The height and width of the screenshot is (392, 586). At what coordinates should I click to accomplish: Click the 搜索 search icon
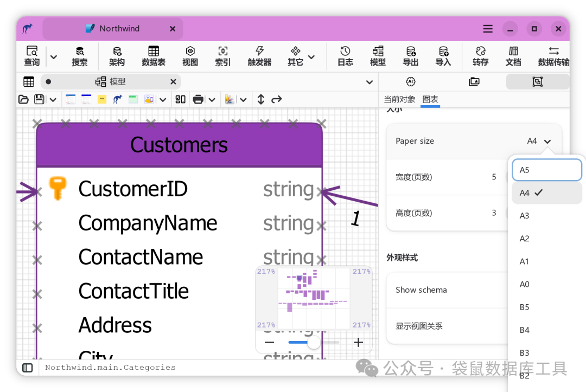tap(80, 56)
